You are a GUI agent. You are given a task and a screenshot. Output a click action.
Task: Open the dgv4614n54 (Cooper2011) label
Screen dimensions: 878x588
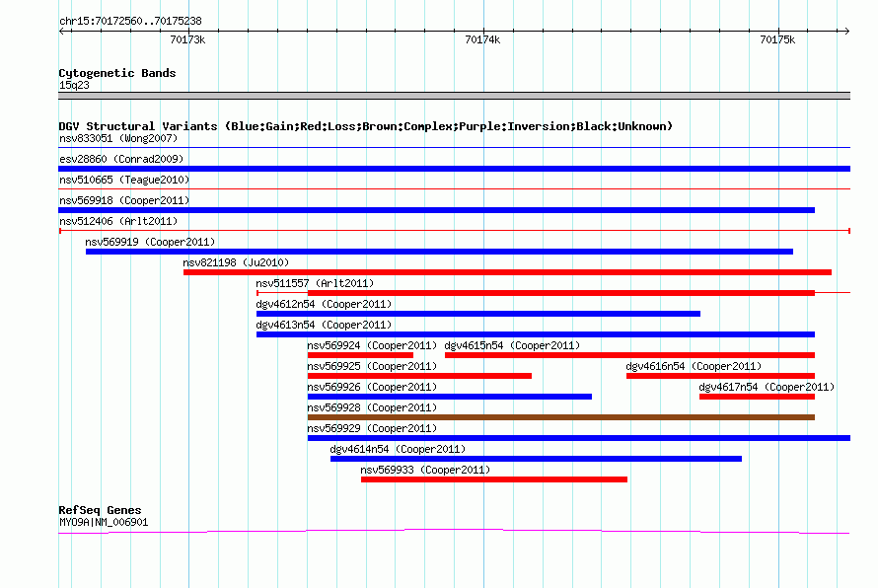pyautogui.click(x=398, y=449)
